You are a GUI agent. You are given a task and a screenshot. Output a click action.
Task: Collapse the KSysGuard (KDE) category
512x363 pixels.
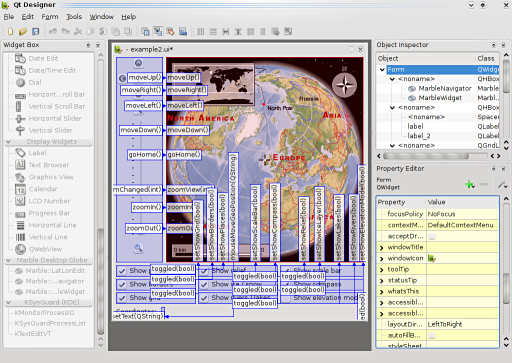9,302
